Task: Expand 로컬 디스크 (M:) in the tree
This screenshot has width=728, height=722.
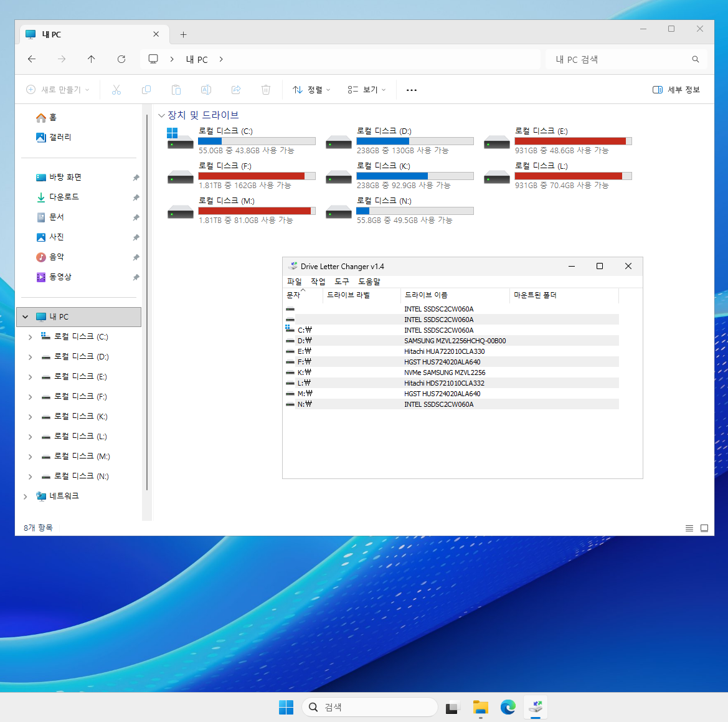Action: [x=30, y=457]
